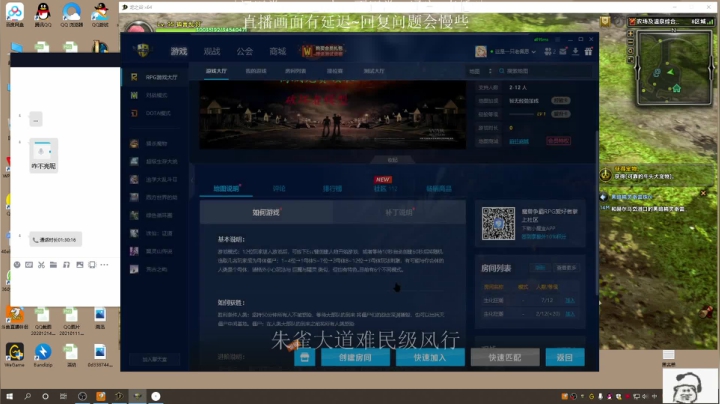
Task: Open the gift box icon
Action: [x=588, y=51]
